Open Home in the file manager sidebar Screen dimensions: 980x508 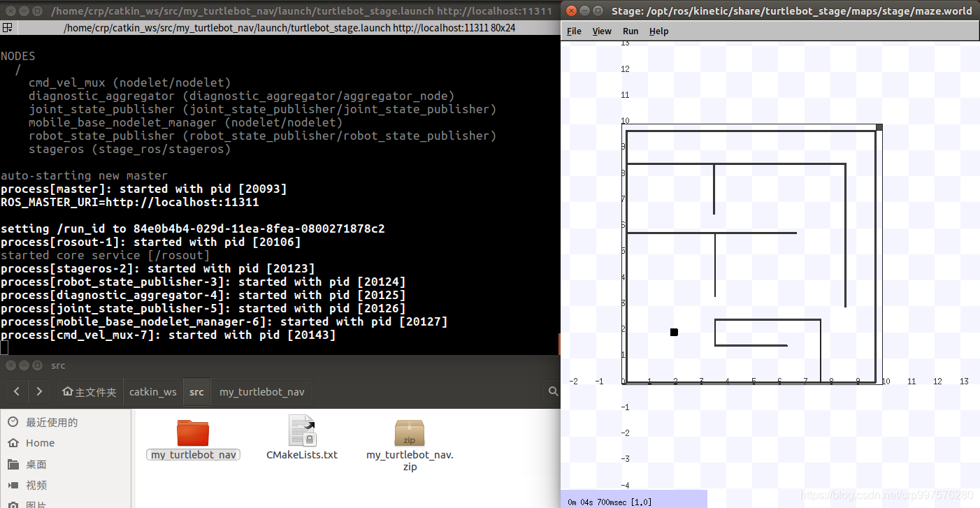[40, 443]
